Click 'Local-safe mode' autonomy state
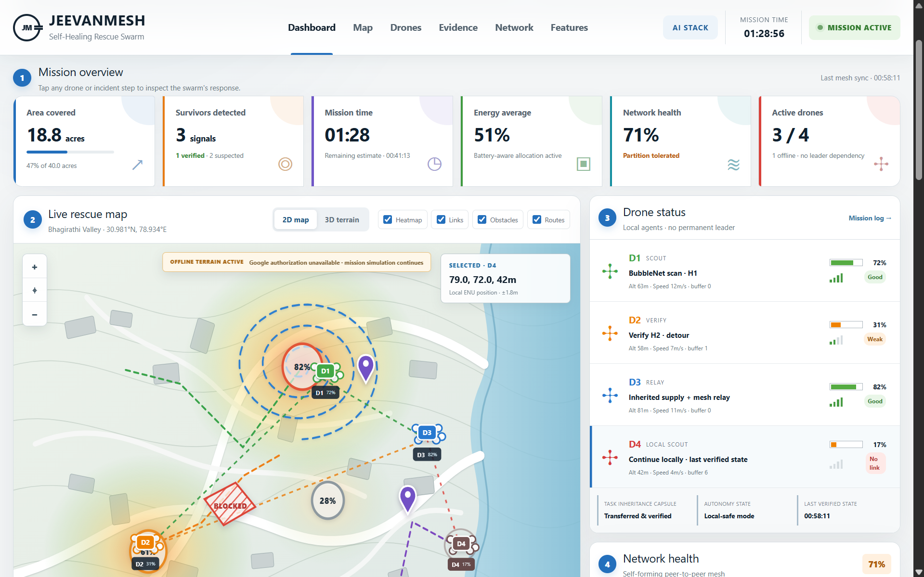This screenshot has height=577, width=924. tap(729, 516)
